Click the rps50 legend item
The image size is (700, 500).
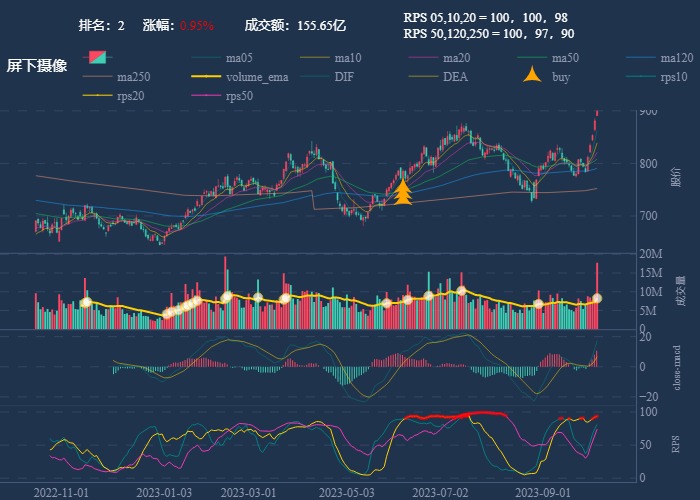pos(238,96)
